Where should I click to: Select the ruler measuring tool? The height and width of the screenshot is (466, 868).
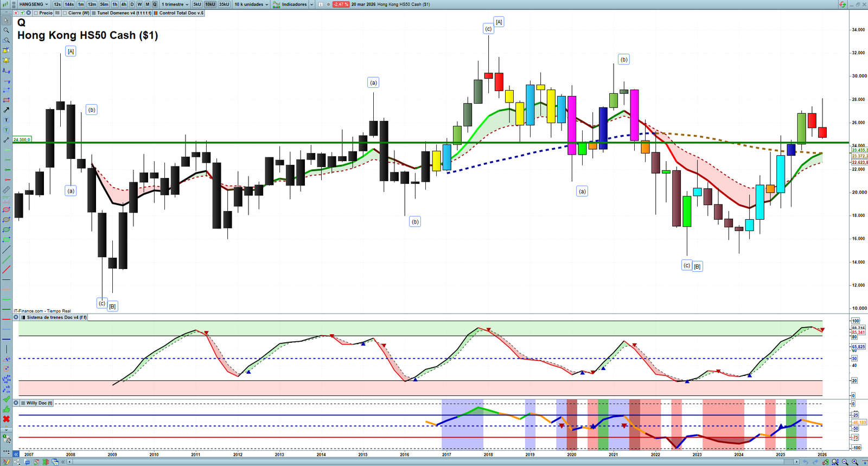point(6,190)
